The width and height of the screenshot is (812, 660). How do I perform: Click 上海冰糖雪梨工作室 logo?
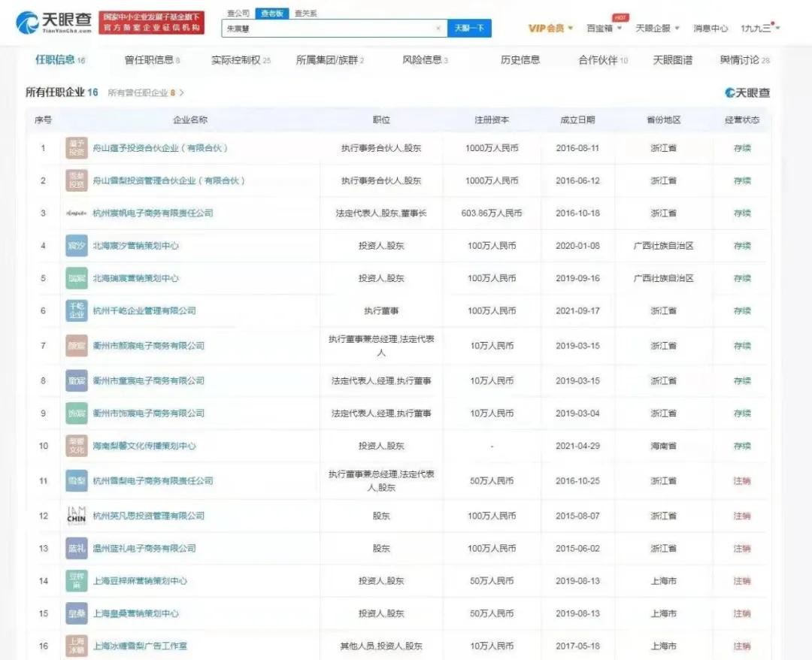click(76, 645)
